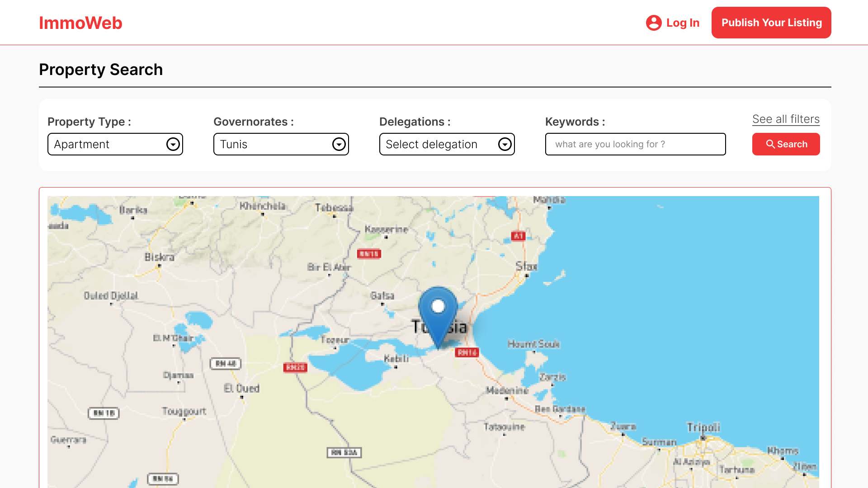868x488 pixels.
Task: Click the Tozeur label on the map
Action: coord(335,340)
